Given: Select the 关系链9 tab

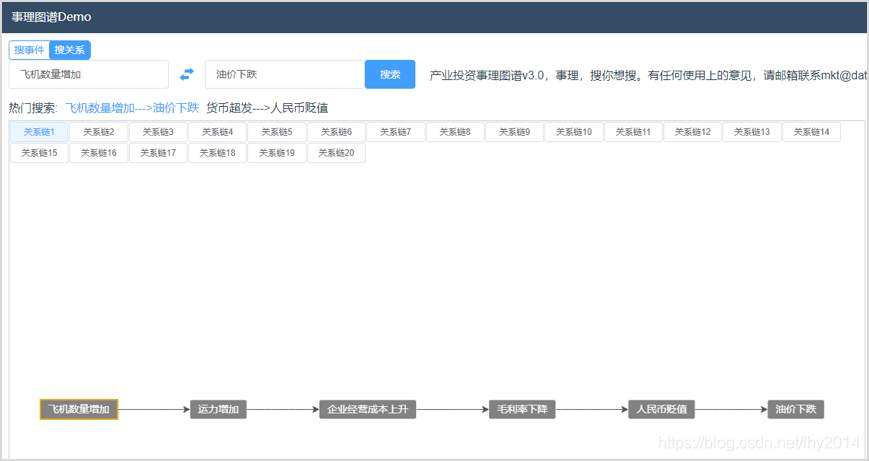Looking at the screenshot, I should (514, 132).
